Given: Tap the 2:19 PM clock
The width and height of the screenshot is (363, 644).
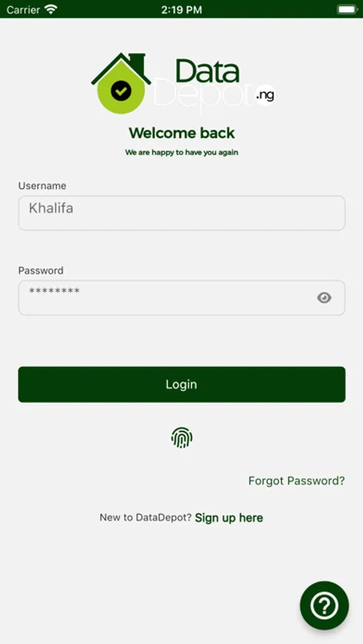Looking at the screenshot, I should click(x=181, y=10).
